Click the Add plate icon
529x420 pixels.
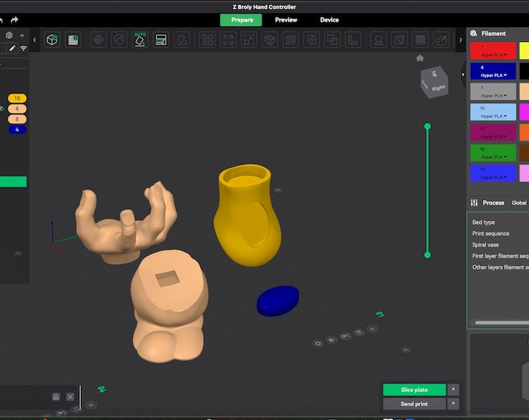(x=73, y=40)
